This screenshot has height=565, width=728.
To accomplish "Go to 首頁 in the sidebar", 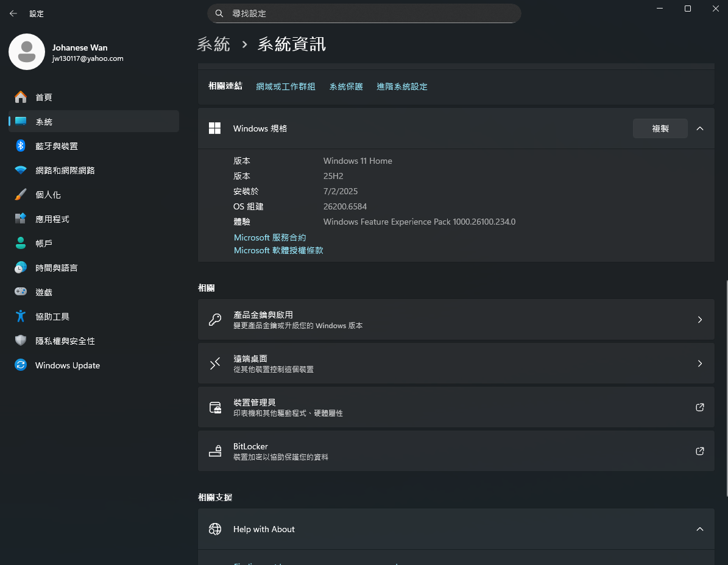I will coord(94,97).
